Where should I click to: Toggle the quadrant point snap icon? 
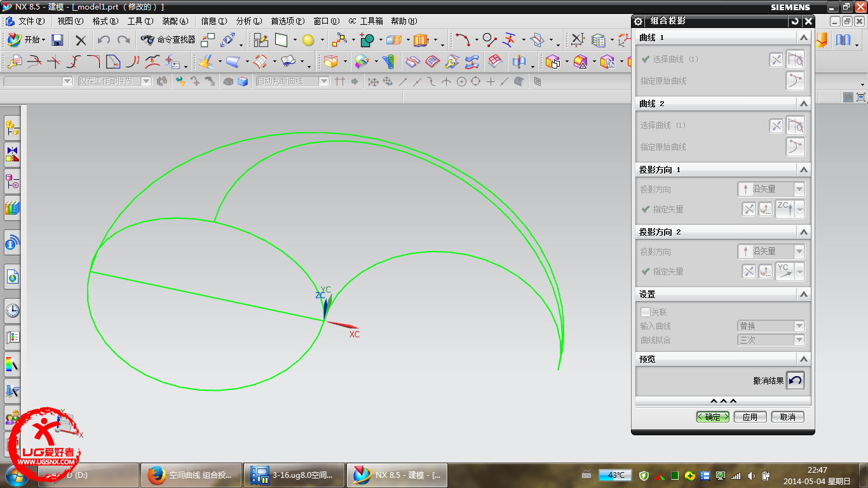pyautogui.click(x=475, y=81)
